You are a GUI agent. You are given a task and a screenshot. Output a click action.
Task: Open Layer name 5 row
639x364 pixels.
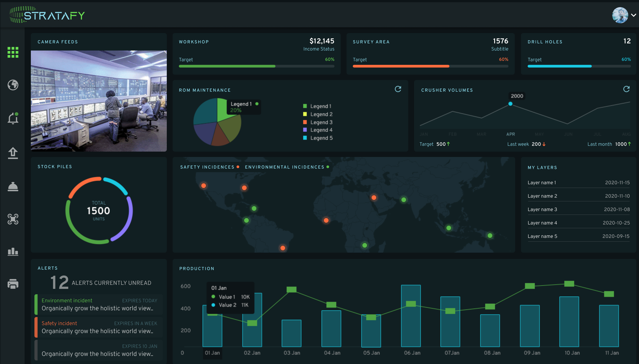(578, 236)
